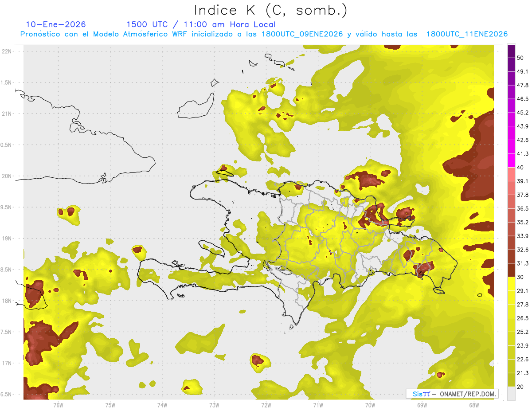Click the "35.2" value on the color scale
This screenshot has height=411, width=532.
522,222
